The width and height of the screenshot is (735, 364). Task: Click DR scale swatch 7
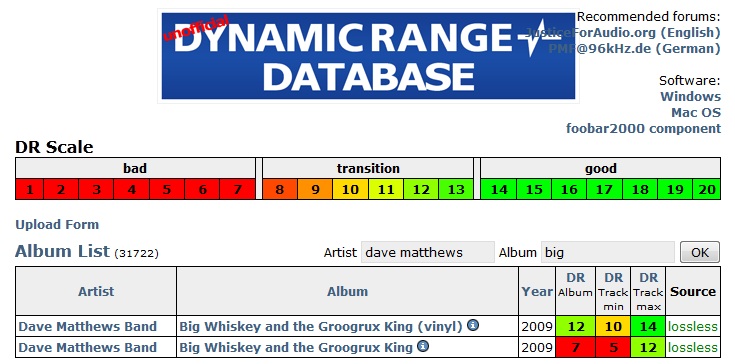click(237, 189)
